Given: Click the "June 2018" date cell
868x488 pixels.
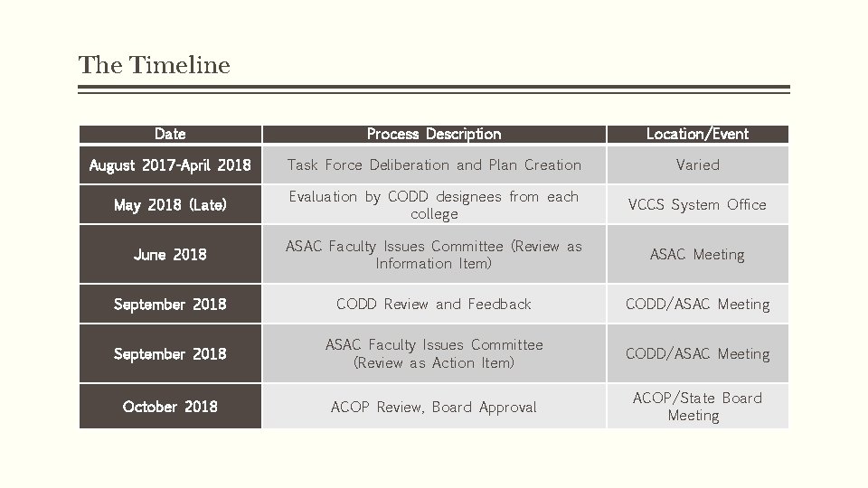Looking at the screenshot, I should [170, 255].
